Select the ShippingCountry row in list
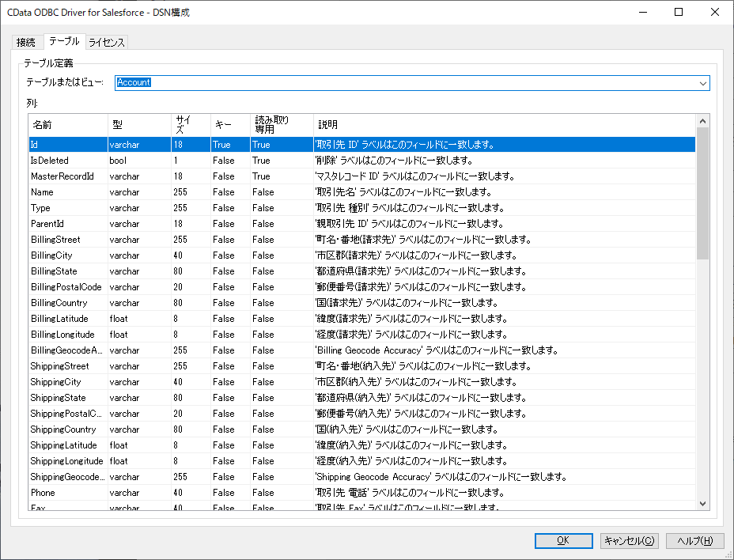 click(361, 429)
